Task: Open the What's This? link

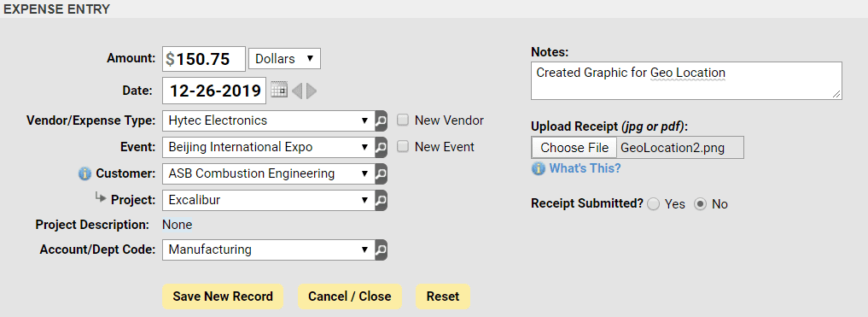Action: pyautogui.click(x=585, y=168)
